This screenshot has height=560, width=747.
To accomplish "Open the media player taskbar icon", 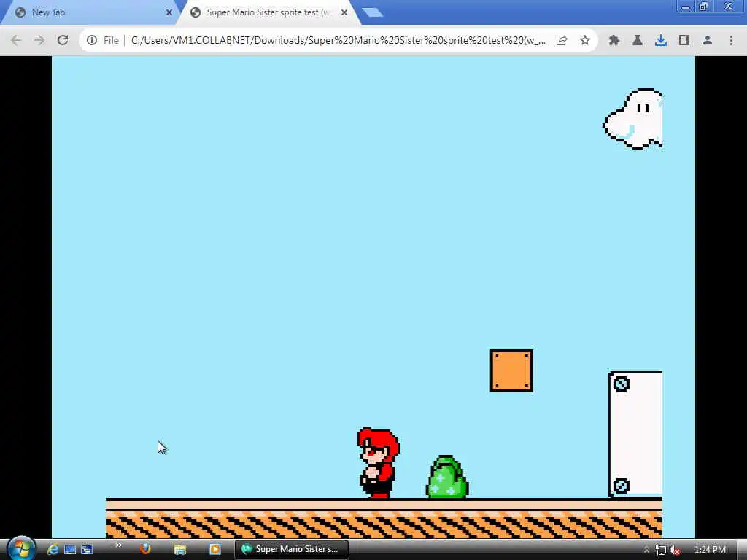I will tap(215, 549).
